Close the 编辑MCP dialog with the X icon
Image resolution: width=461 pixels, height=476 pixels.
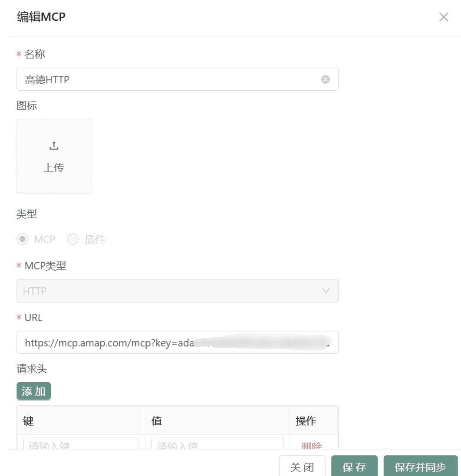pyautogui.click(x=443, y=17)
